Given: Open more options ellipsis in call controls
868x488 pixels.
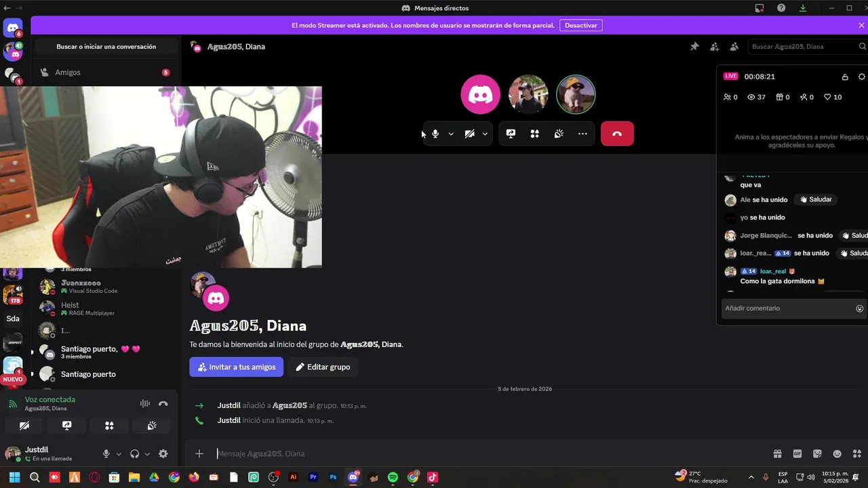Looking at the screenshot, I should click(583, 134).
